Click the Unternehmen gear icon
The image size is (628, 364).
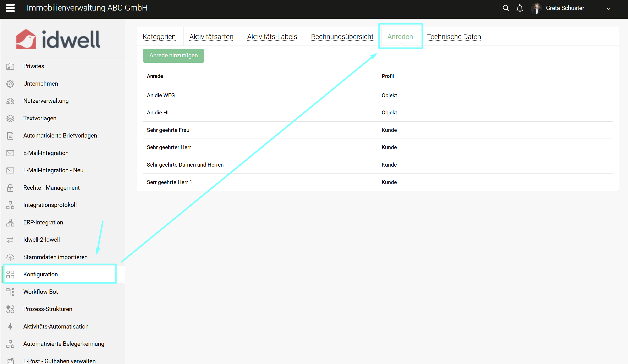pyautogui.click(x=10, y=84)
